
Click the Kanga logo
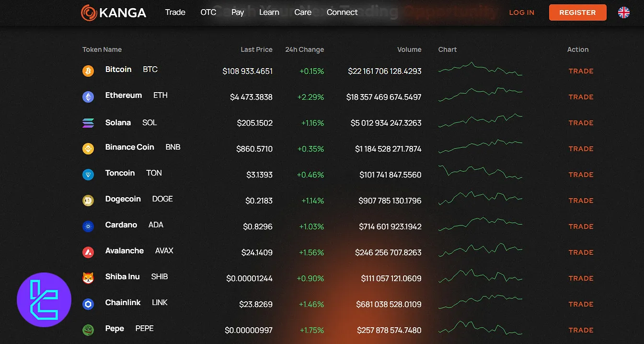114,12
